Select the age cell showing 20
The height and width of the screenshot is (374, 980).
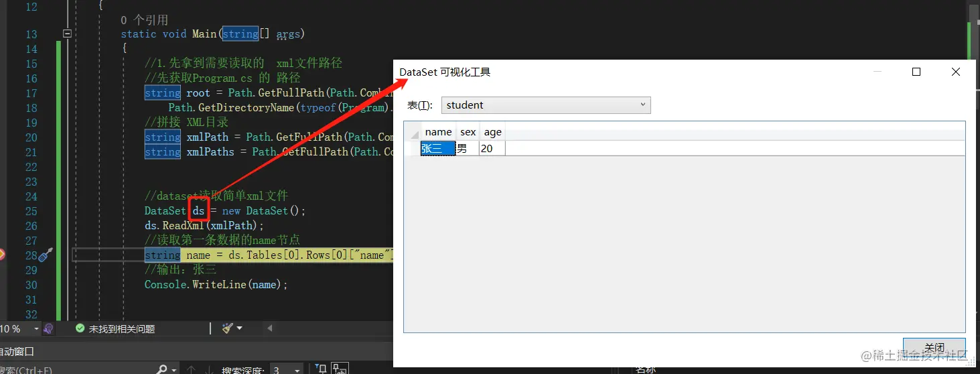tap(492, 149)
